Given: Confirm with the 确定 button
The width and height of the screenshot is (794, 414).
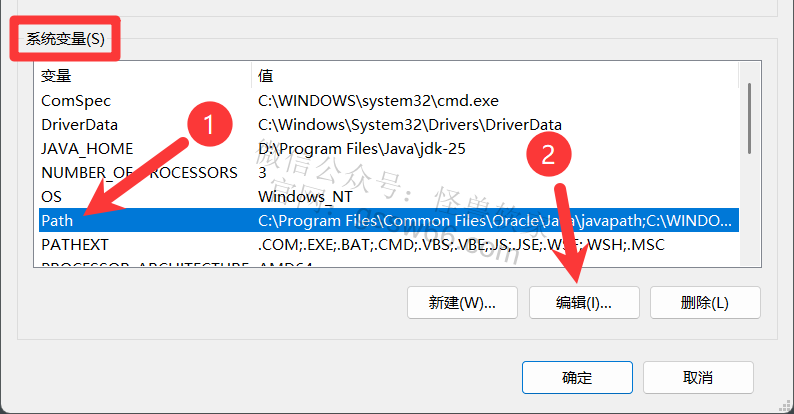Looking at the screenshot, I should (577, 378).
